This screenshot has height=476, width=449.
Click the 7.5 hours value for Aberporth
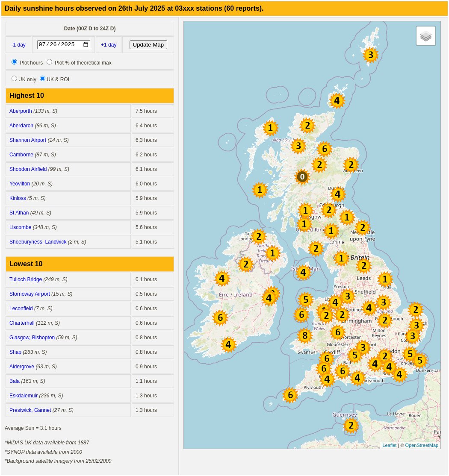click(146, 112)
